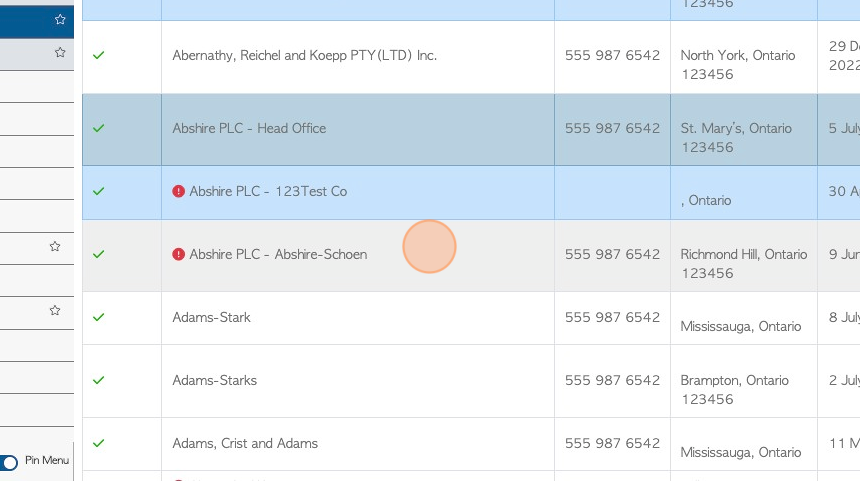Toggle the Pin Menu switch
This screenshot has height=481, width=860.
tap(9, 462)
